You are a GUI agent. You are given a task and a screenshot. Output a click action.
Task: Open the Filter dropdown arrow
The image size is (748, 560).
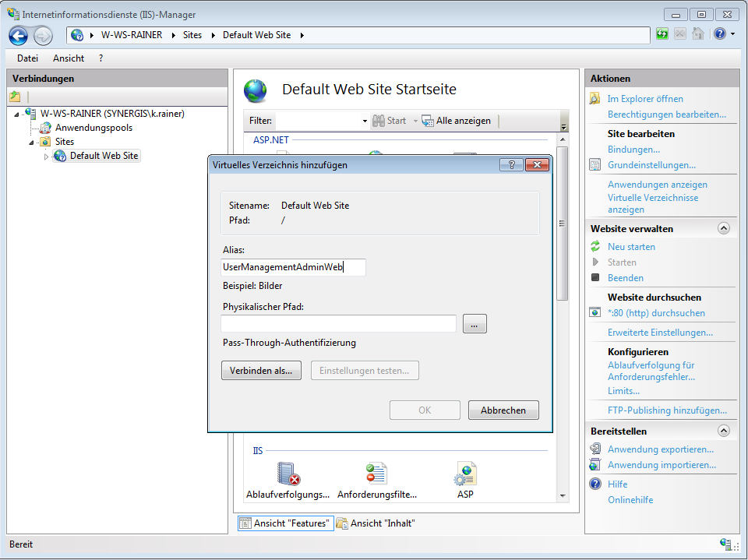click(364, 122)
